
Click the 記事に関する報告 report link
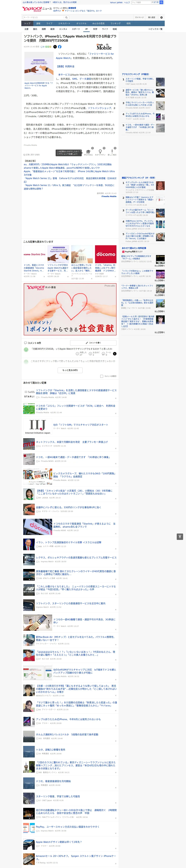click(x=32, y=155)
